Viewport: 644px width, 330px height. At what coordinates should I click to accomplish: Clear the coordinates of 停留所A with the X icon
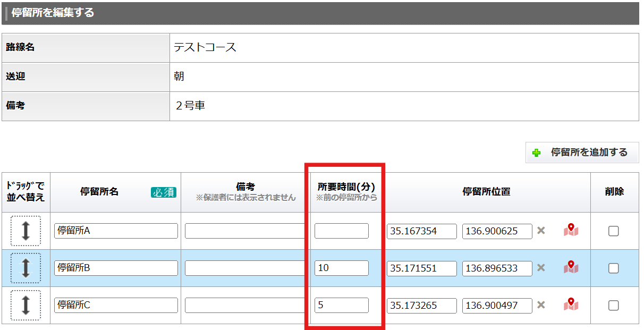(541, 231)
